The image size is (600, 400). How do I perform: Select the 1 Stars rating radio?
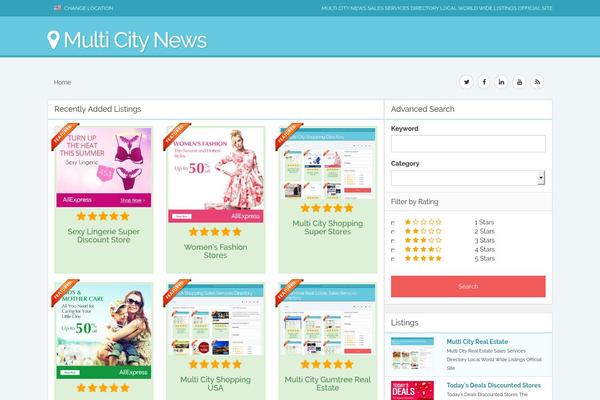point(393,222)
